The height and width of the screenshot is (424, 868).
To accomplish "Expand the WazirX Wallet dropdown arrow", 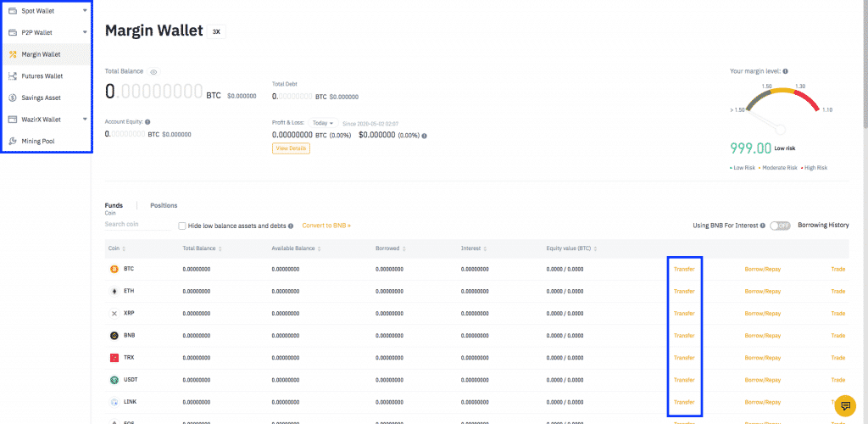I will (85, 119).
